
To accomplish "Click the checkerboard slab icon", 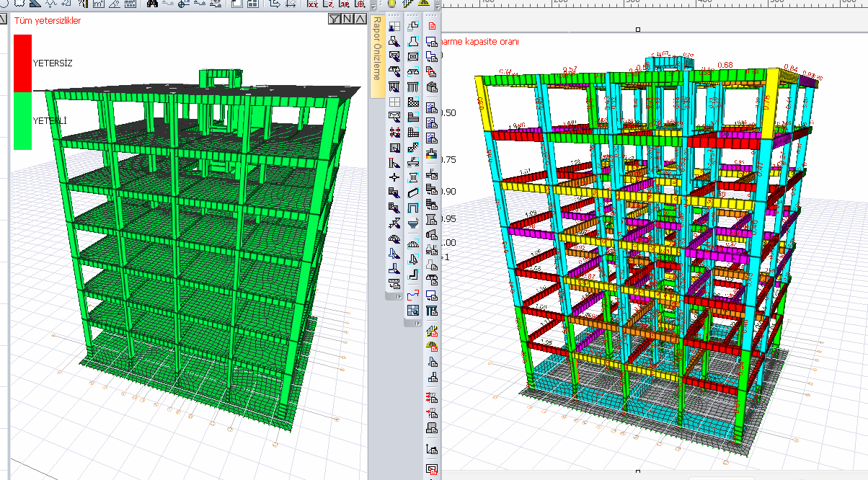I will [413, 102].
